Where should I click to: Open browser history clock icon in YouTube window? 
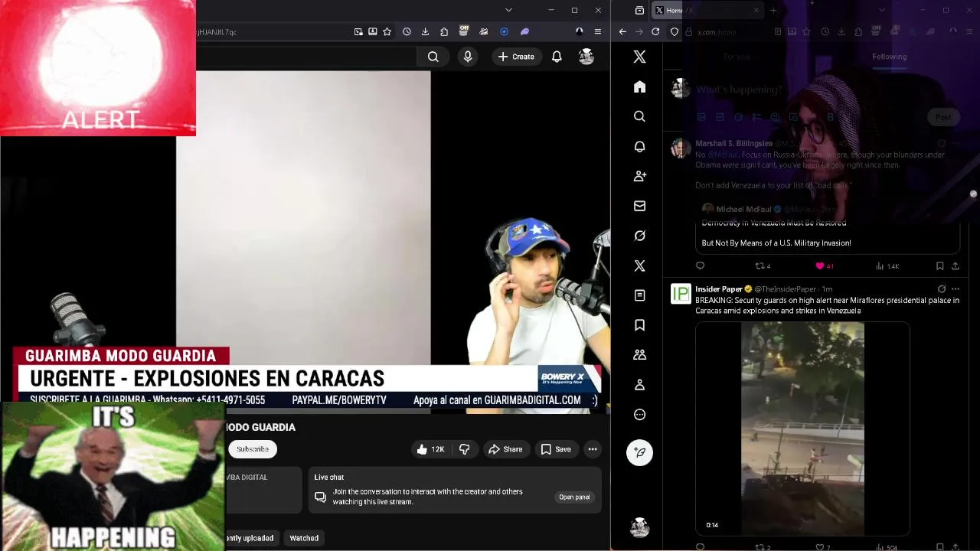point(407,31)
